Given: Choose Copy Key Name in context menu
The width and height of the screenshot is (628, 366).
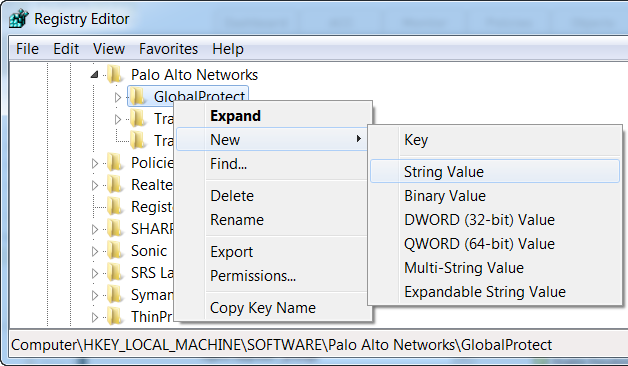Looking at the screenshot, I should (x=272, y=308).
